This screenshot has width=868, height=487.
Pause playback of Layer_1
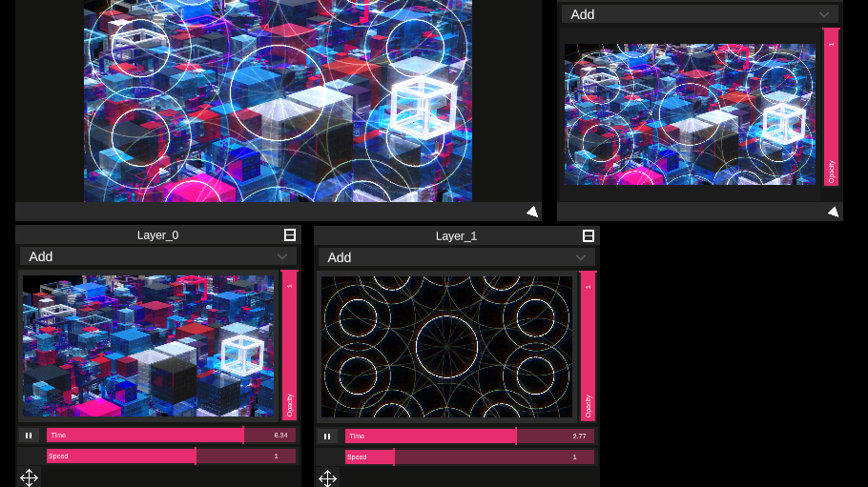327,436
